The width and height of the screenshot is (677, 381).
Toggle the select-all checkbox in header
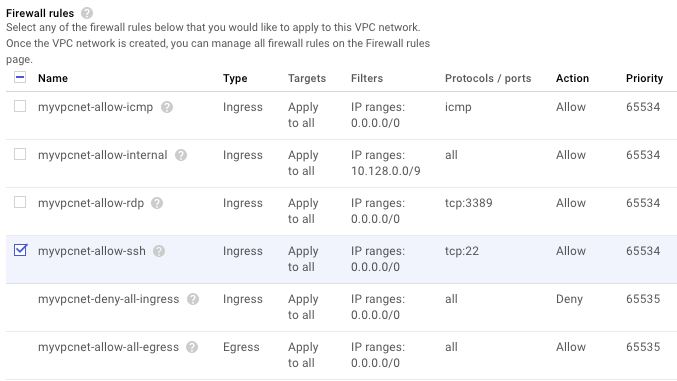click(x=20, y=77)
